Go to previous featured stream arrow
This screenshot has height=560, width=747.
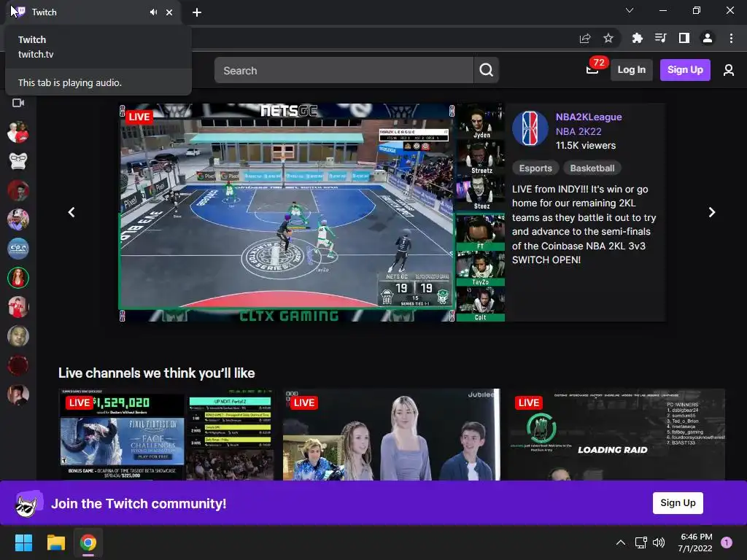pos(71,212)
